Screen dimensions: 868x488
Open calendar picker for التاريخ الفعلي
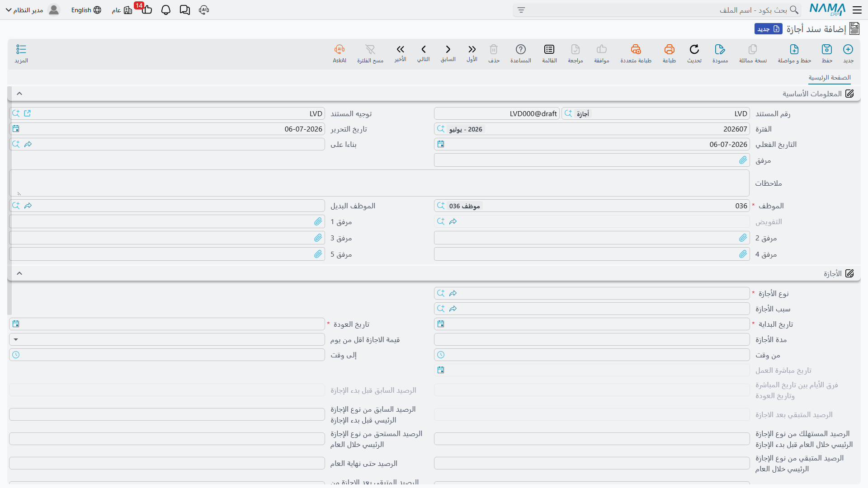[x=441, y=144]
